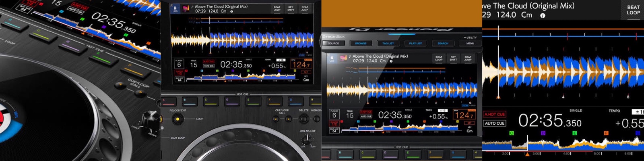Toggle A.HOT CUE in the enlarged display
This screenshot has width=644, height=161.
[495, 115]
